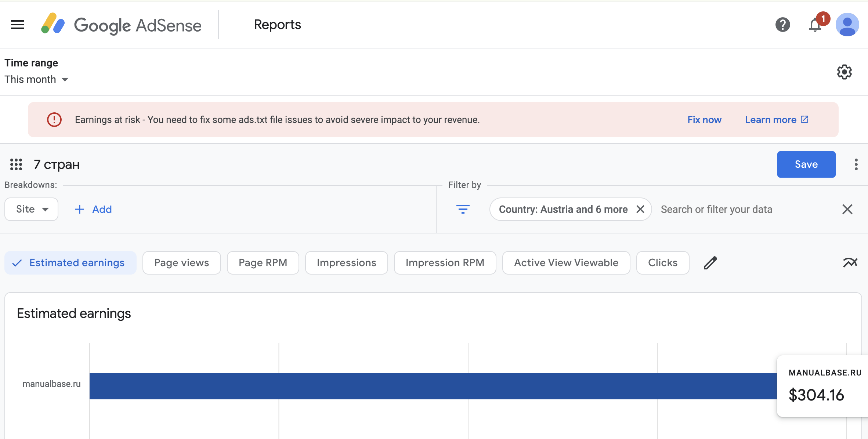Add a new breakdown

click(x=93, y=209)
